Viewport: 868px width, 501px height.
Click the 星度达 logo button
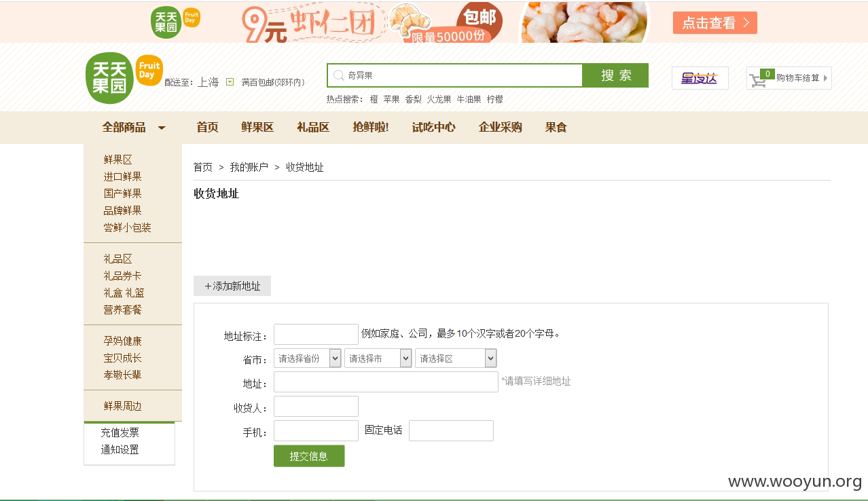coord(700,78)
